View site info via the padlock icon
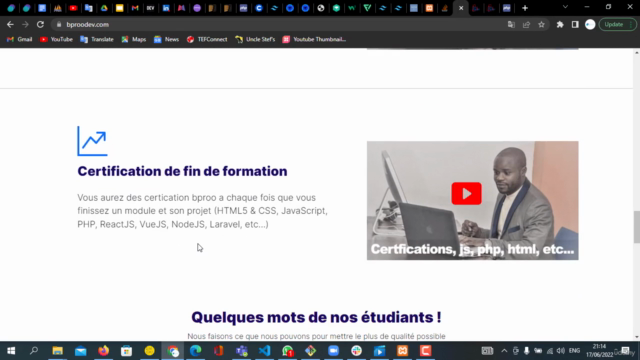The height and width of the screenshot is (360, 640). pyautogui.click(x=59, y=24)
